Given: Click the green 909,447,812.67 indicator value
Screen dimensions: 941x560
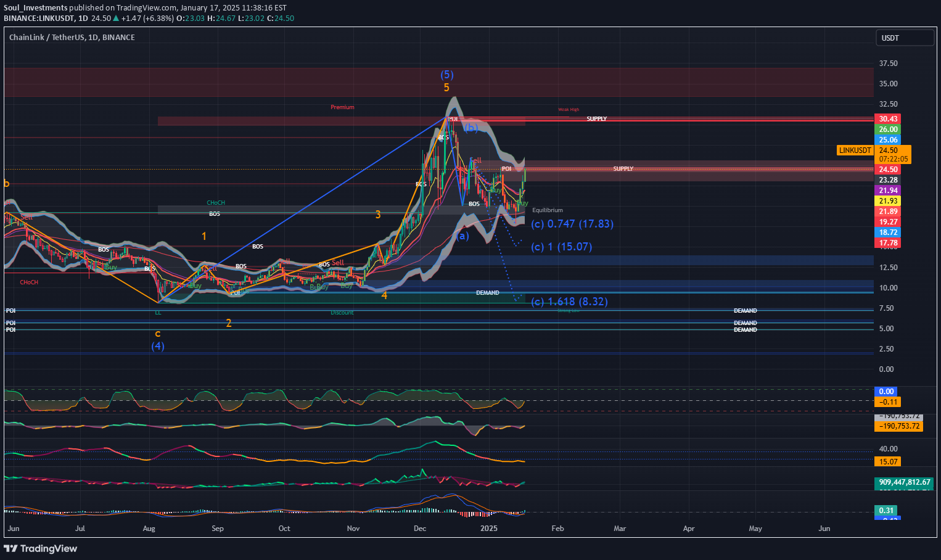Looking at the screenshot, I should coord(905,482).
